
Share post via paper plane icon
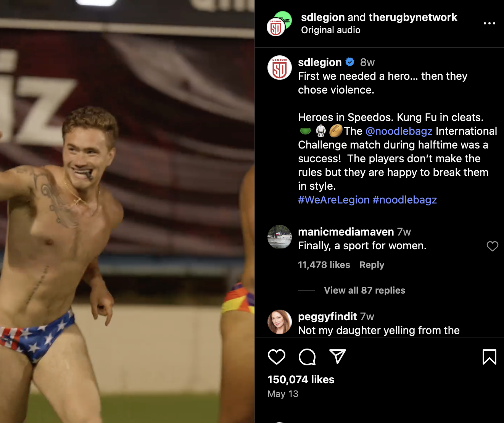point(338,357)
